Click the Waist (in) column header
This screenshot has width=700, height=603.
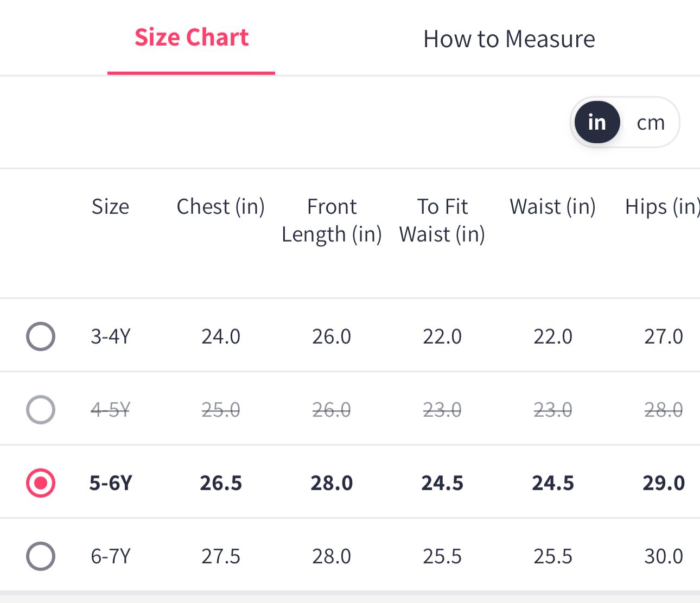point(553,207)
